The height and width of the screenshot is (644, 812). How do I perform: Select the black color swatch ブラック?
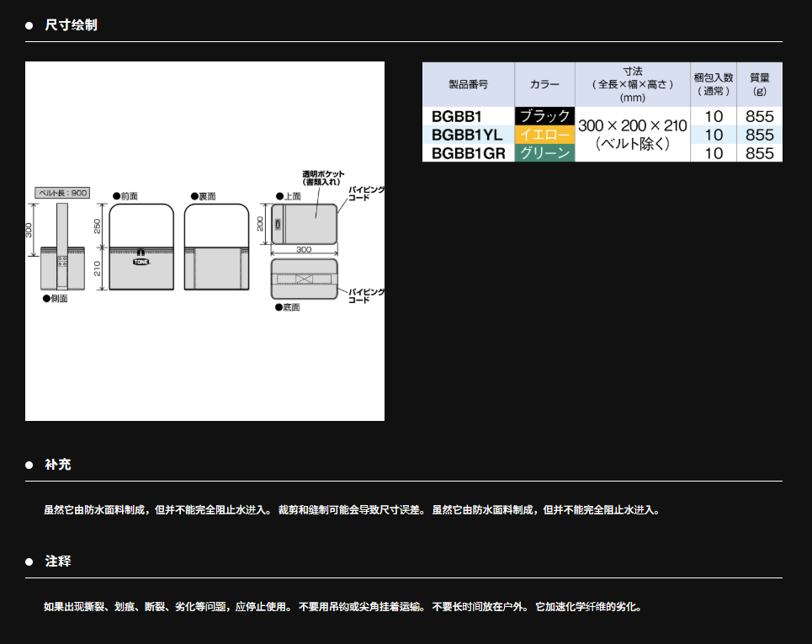click(x=544, y=116)
